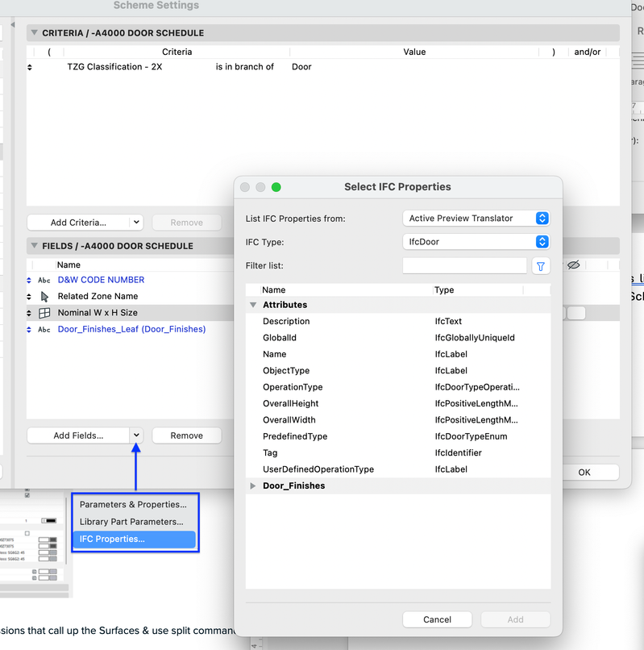Choose Library Part Parameters menu entry

point(131,522)
